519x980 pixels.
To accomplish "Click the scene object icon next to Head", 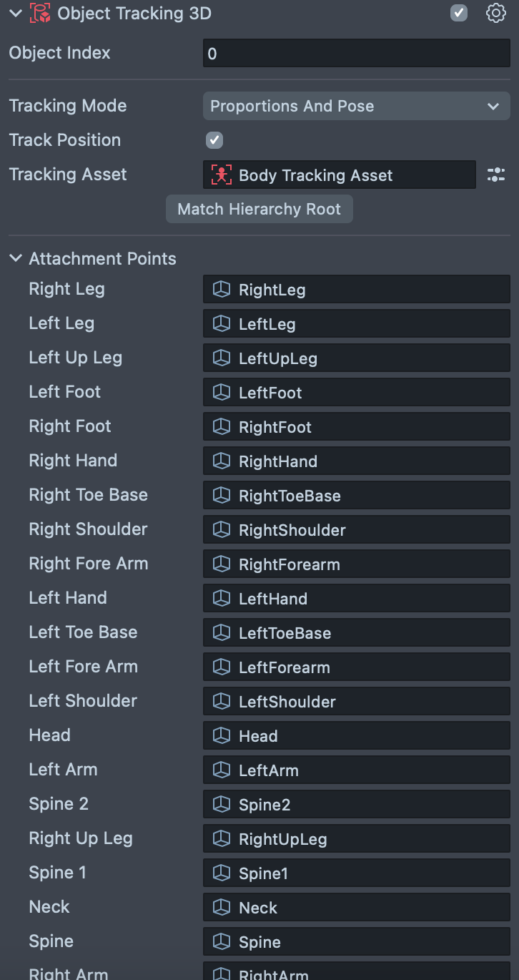I will tap(222, 736).
